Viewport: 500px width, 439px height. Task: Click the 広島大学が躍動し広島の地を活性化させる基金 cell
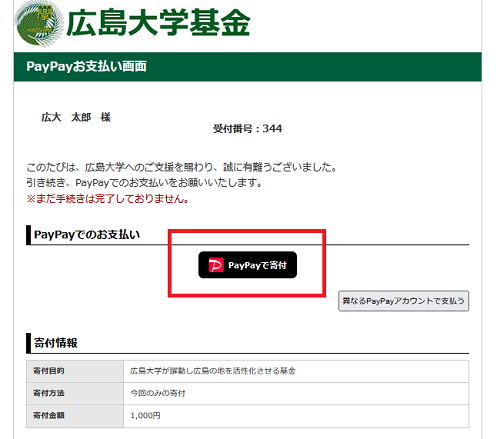coord(296,371)
